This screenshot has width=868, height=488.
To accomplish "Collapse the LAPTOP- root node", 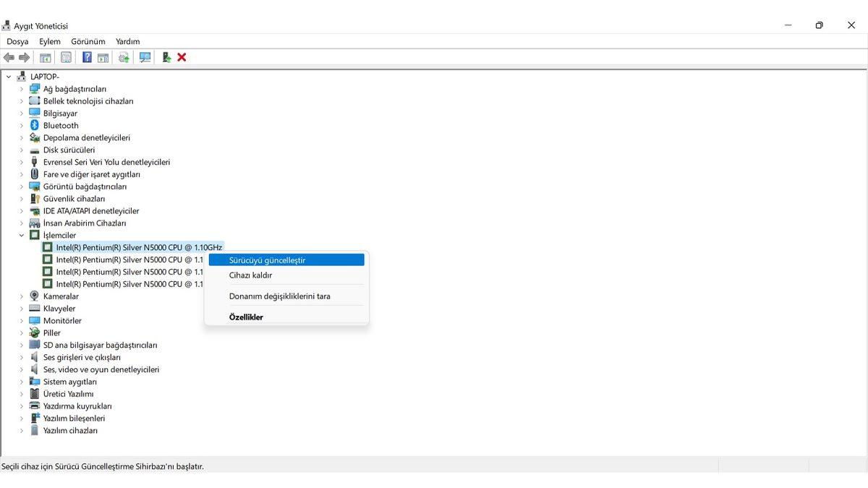I will 9,77.
